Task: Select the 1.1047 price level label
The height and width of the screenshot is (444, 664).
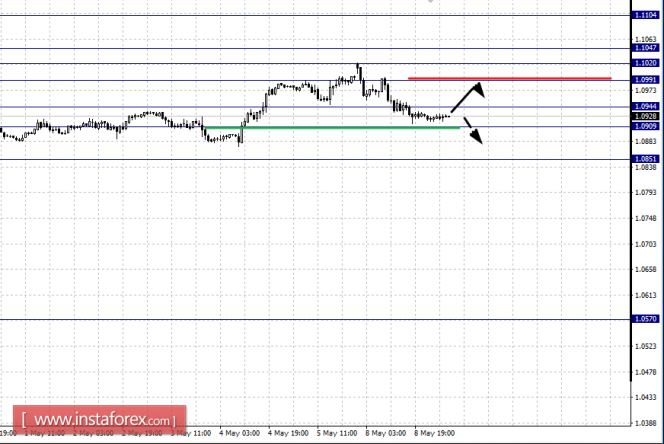Action: click(645, 48)
